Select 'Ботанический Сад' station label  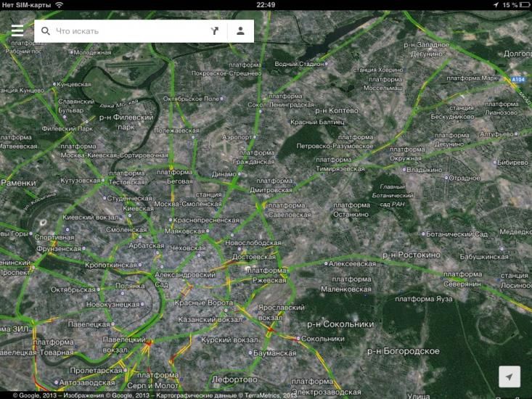pos(457,234)
